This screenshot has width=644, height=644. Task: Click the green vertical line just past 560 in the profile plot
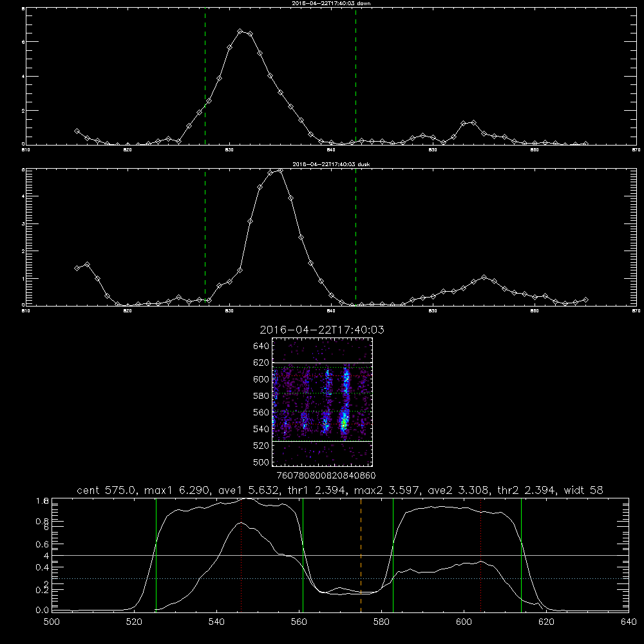pyautogui.click(x=303, y=555)
